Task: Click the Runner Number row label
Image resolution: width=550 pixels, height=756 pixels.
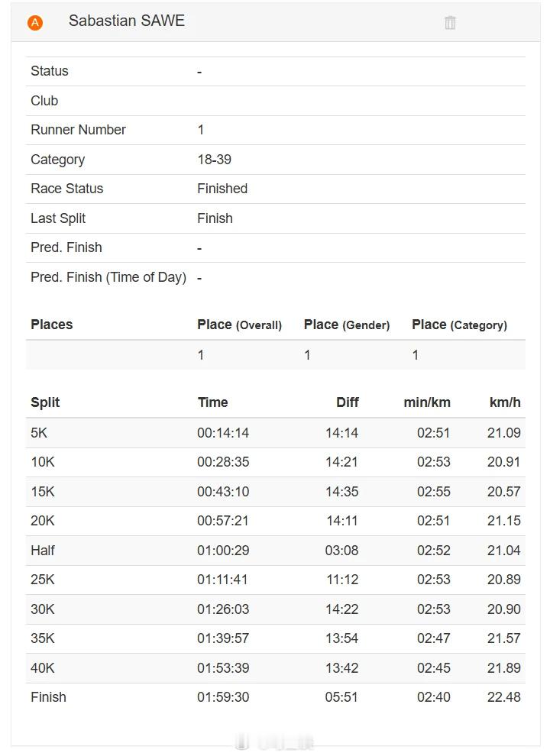Action: pyautogui.click(x=78, y=130)
